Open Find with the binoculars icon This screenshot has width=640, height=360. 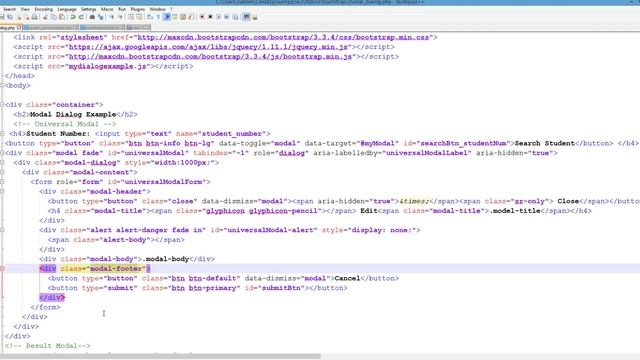pos(92,17)
